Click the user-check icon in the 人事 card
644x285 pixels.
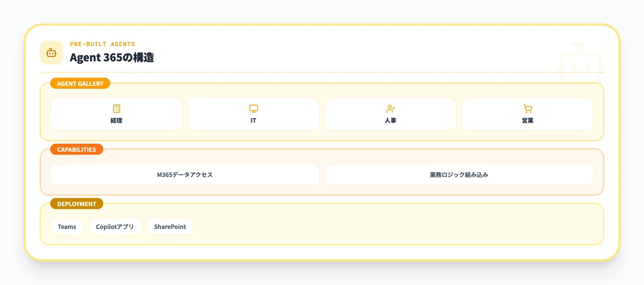pyautogui.click(x=390, y=109)
